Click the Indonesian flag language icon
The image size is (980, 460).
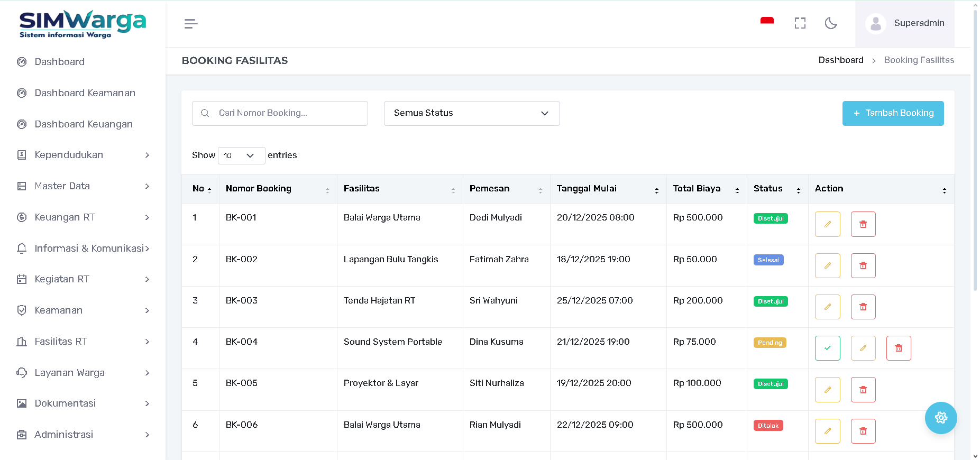tap(766, 22)
